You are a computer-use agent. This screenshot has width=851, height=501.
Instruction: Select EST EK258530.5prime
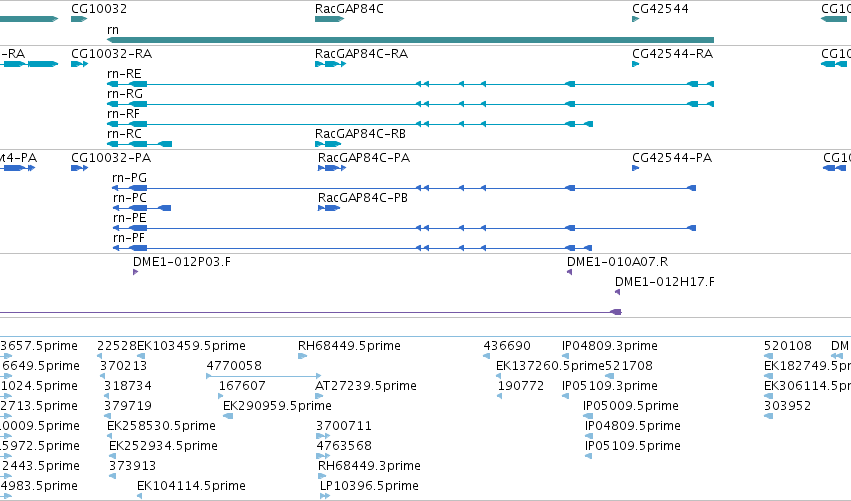tap(161, 427)
